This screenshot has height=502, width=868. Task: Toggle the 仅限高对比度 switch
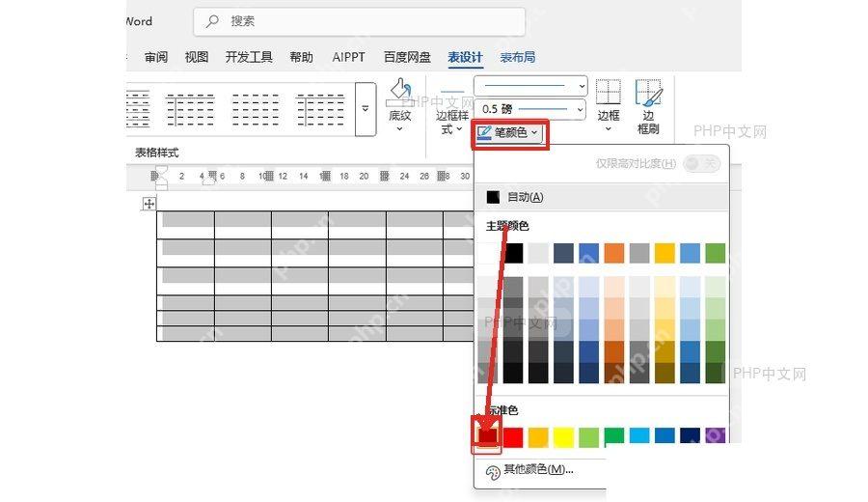pyautogui.click(x=701, y=163)
